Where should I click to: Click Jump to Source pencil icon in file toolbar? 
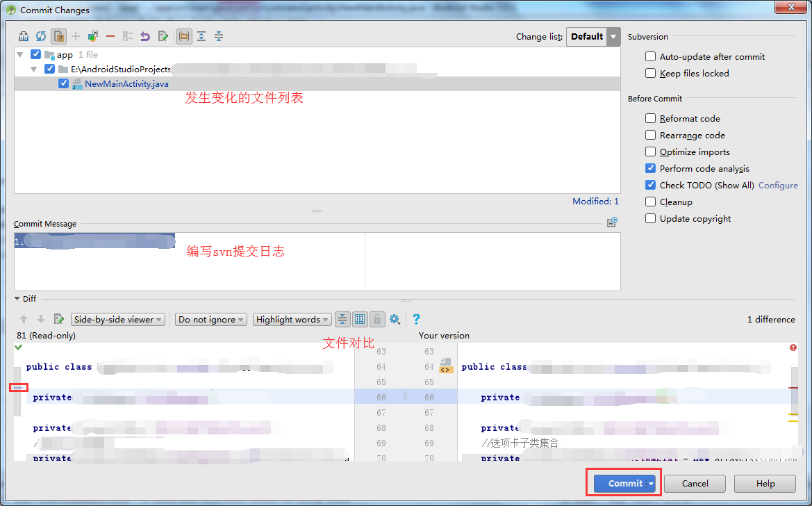tap(163, 36)
